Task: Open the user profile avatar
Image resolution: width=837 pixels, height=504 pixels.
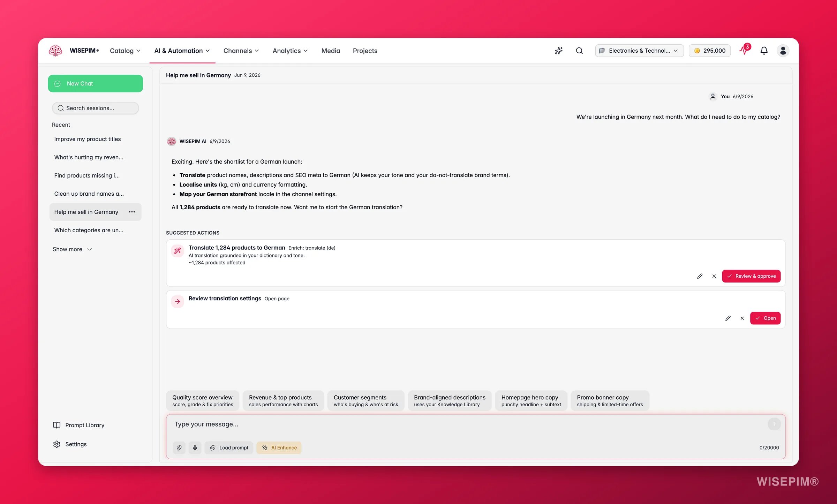Action: pyautogui.click(x=783, y=51)
